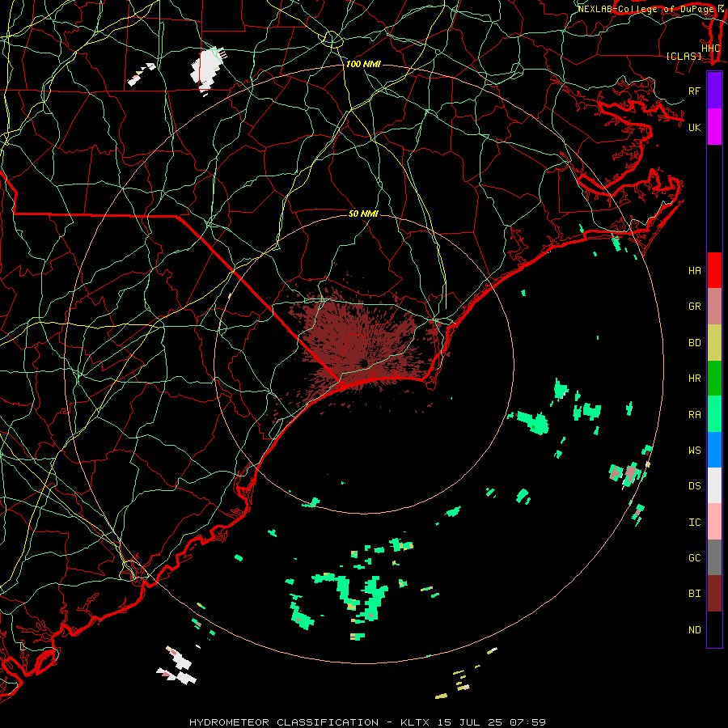Select the yellow BD legend swatch
This screenshot has width=728, height=728.
coord(714,343)
